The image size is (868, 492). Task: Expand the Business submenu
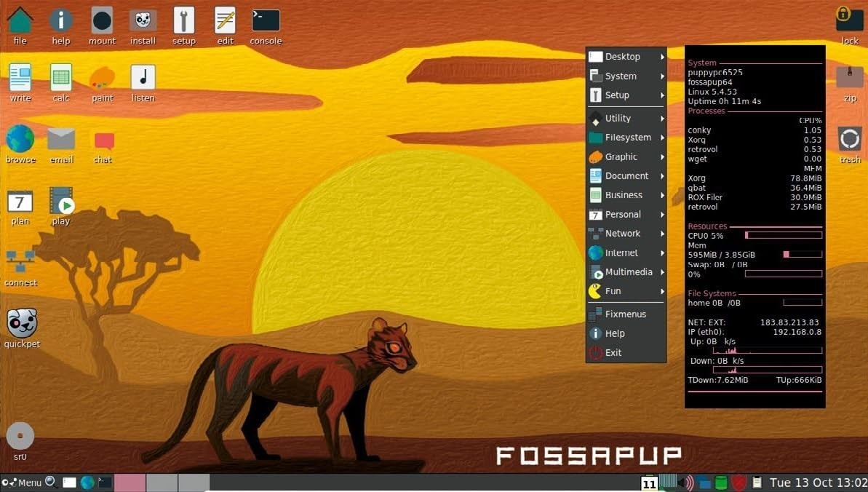point(626,195)
